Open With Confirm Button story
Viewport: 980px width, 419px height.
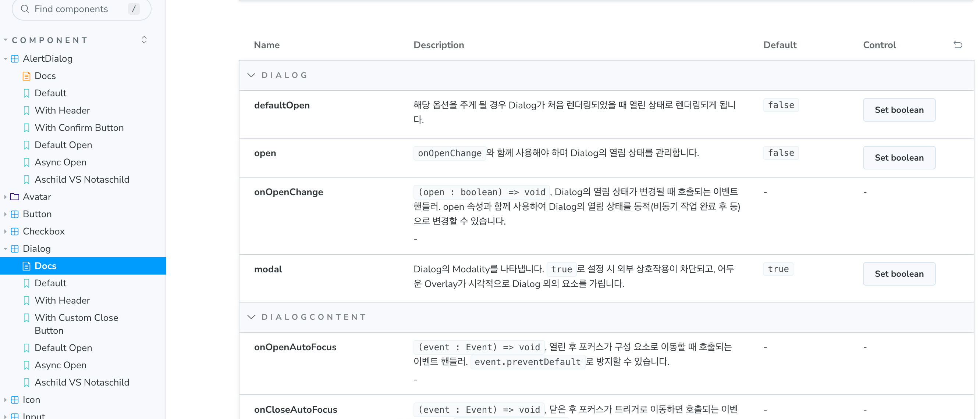[79, 128]
